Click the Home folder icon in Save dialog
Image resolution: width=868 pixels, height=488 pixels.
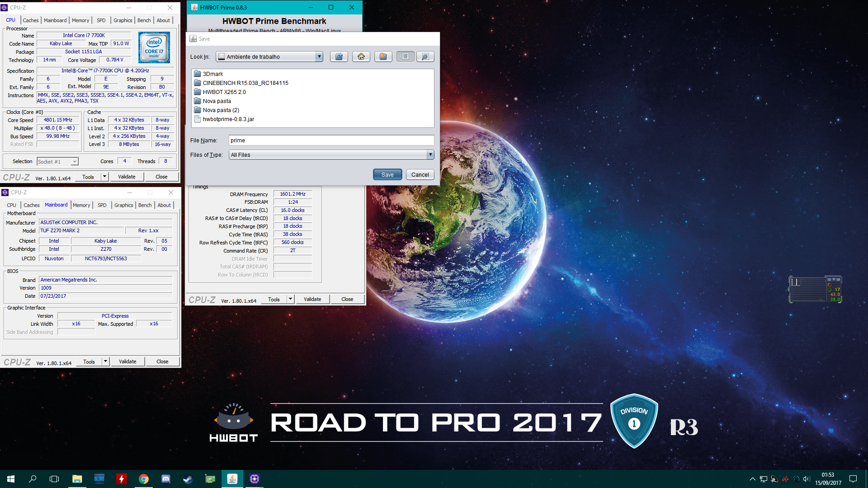click(361, 56)
